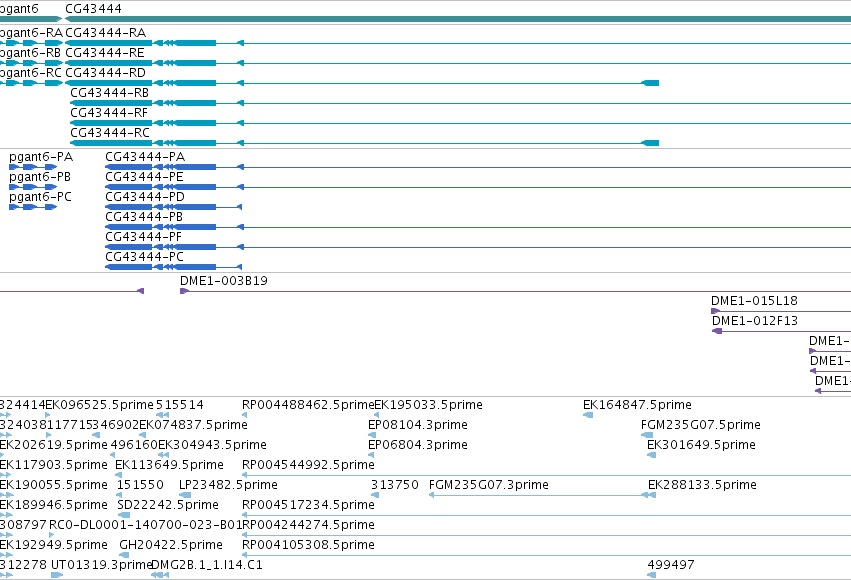The width and height of the screenshot is (851, 580).
Task: Select the CG43444-RD transcript label
Action: [105, 73]
